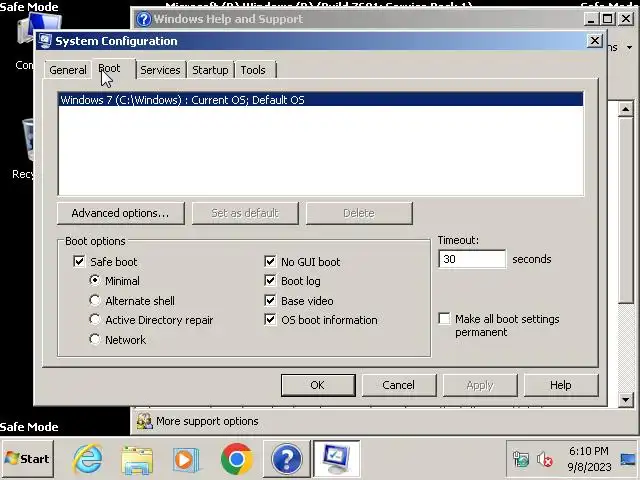Click the Apply button
The image size is (640, 480).
point(480,385)
